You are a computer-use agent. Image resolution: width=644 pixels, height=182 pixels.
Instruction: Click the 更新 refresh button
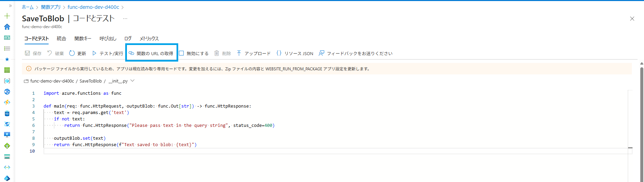78,53
